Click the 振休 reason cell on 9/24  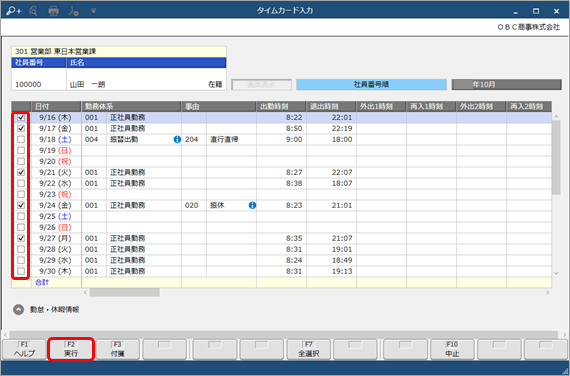point(231,205)
